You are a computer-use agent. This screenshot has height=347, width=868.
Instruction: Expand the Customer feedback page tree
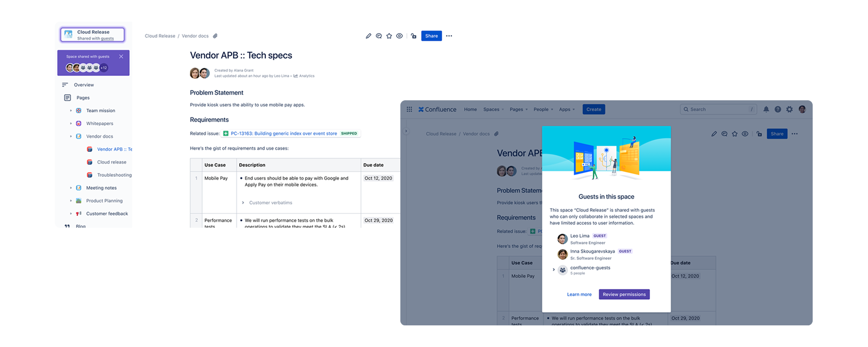pyautogui.click(x=71, y=214)
